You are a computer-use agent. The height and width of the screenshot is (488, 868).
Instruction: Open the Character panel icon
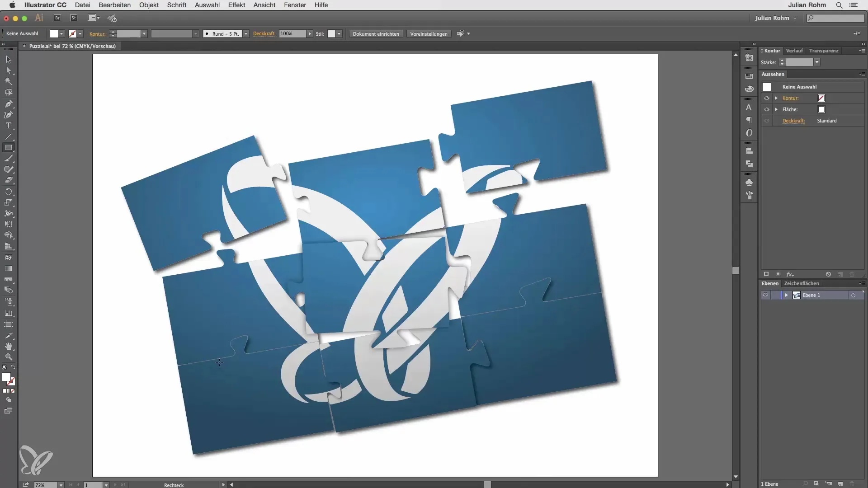click(749, 108)
